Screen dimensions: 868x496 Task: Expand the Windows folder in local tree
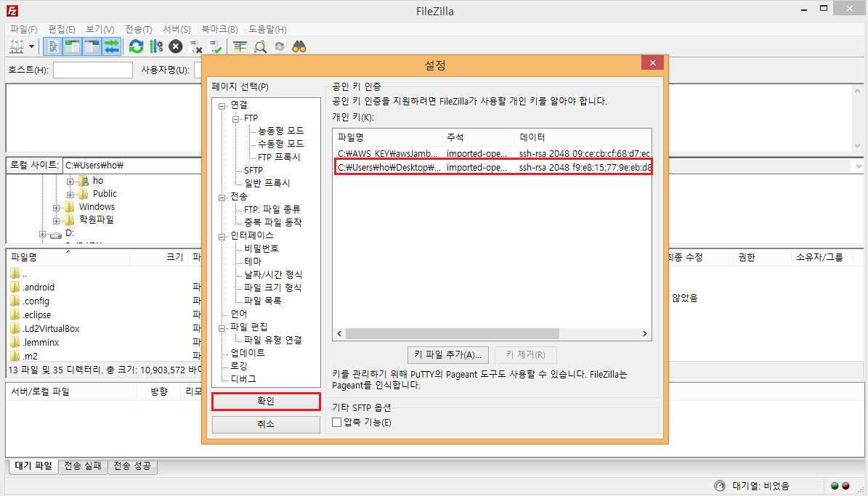click(56, 208)
